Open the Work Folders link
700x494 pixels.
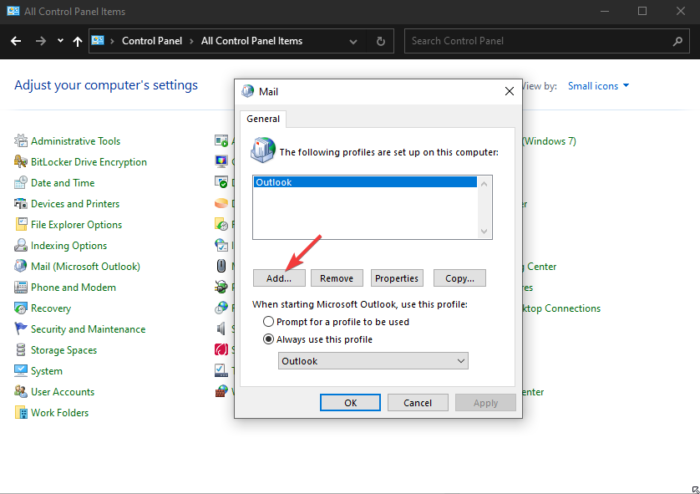point(59,413)
